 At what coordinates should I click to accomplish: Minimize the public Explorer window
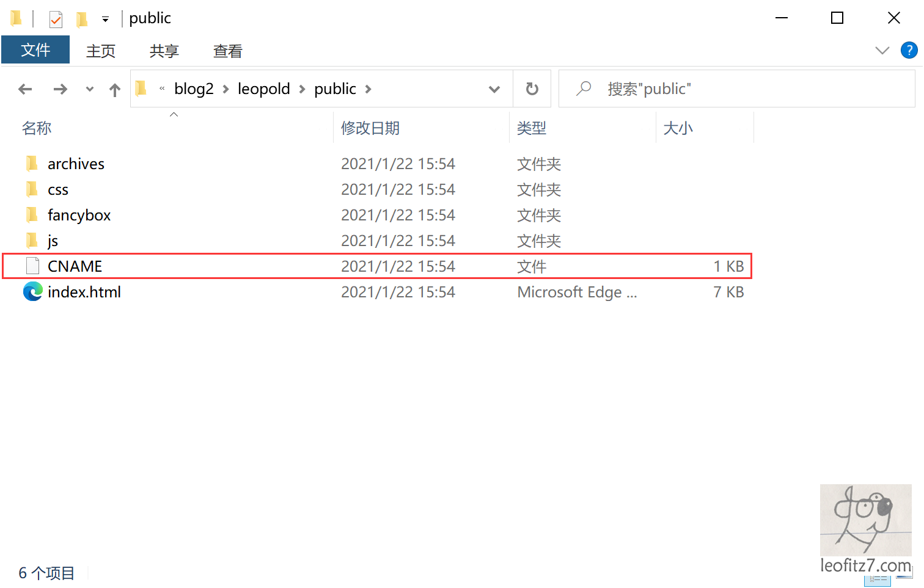(781, 18)
